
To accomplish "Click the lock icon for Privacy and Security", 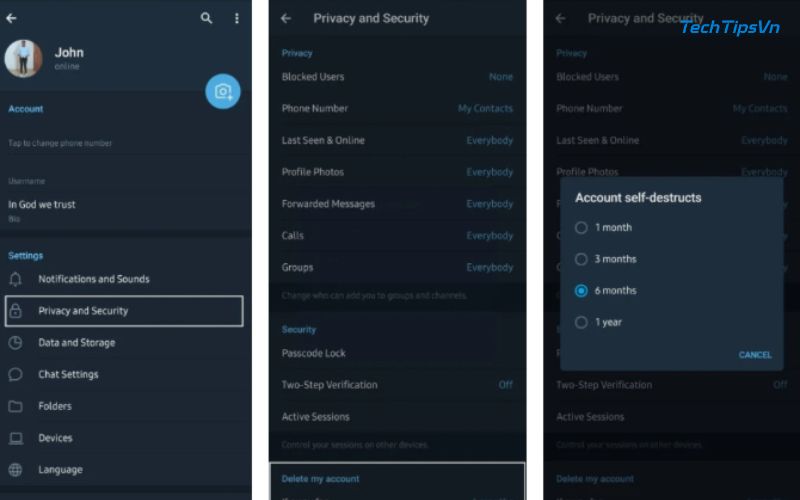I will click(x=15, y=311).
